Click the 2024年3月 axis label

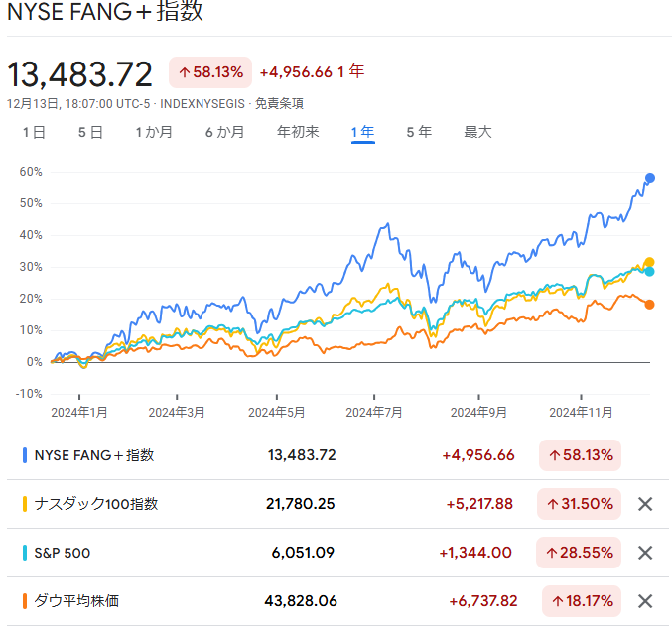click(x=177, y=413)
